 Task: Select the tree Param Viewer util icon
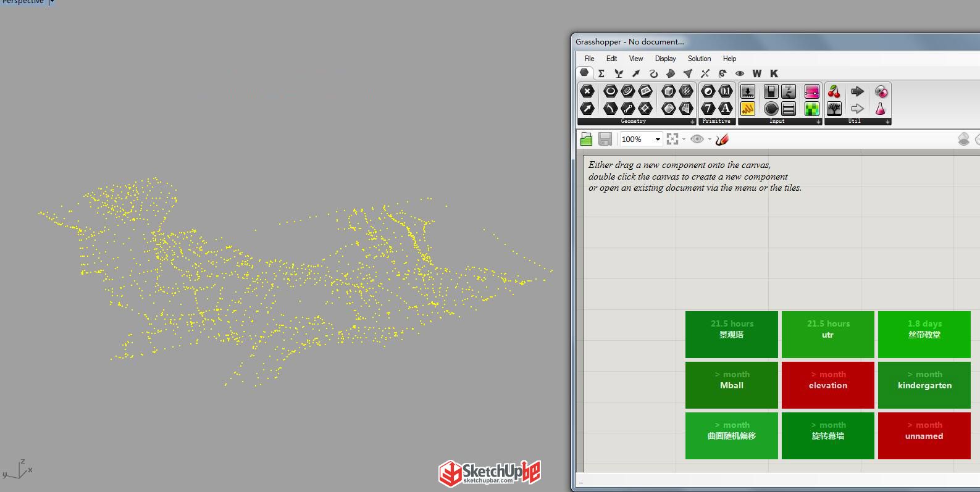coord(834,109)
